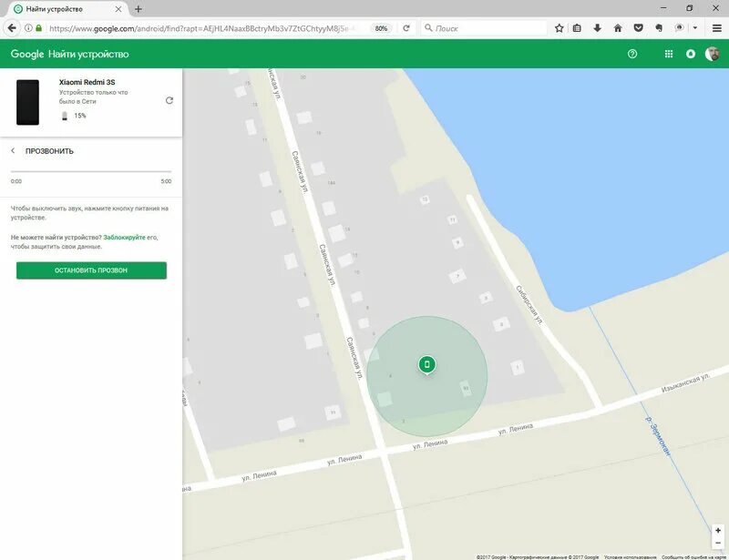This screenshot has height=560, width=729.
Task: Click the Xiaomi Redmi 3S phone thumbnail
Action: (x=28, y=102)
